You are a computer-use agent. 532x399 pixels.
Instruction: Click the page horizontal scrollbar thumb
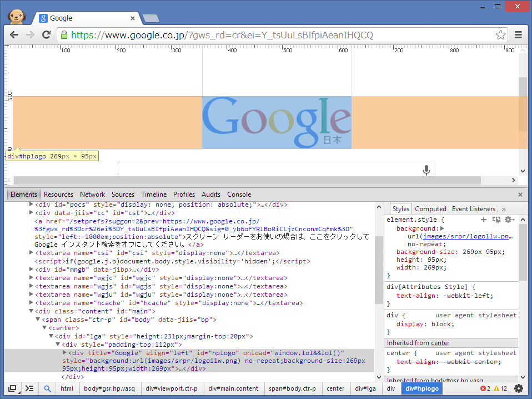point(247,180)
